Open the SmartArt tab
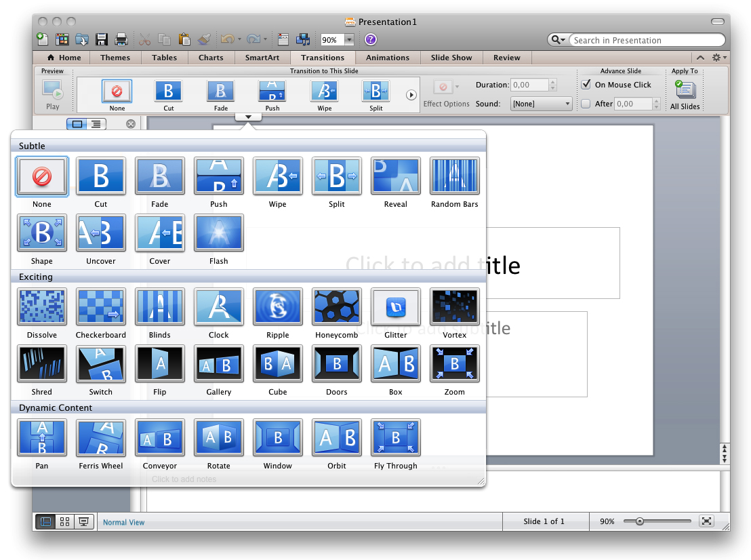The height and width of the screenshot is (560, 751). [262, 58]
